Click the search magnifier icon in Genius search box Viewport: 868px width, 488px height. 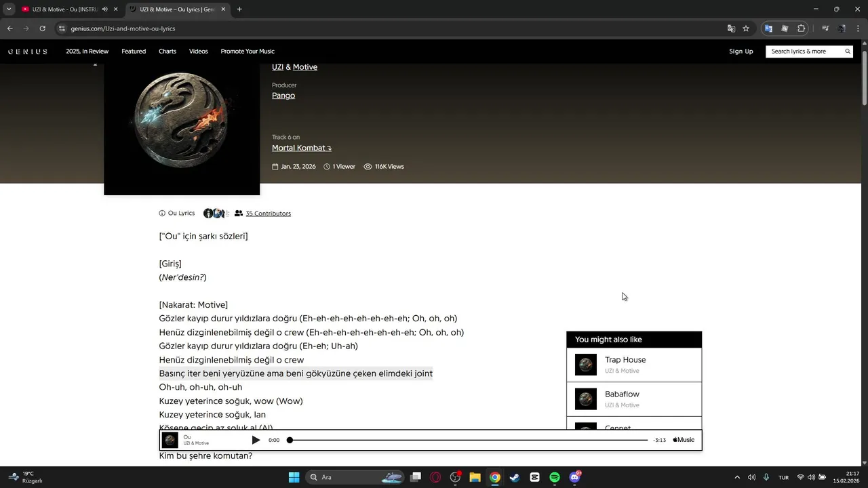848,52
